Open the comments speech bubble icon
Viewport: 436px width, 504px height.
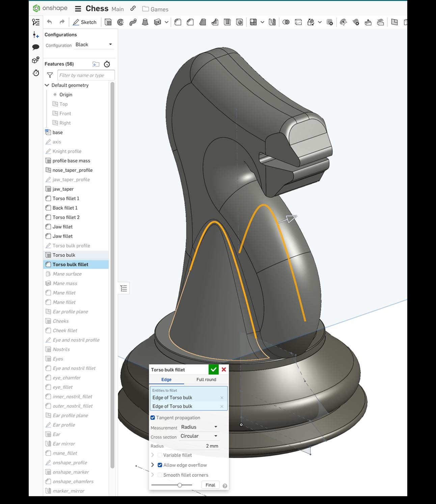36,47
